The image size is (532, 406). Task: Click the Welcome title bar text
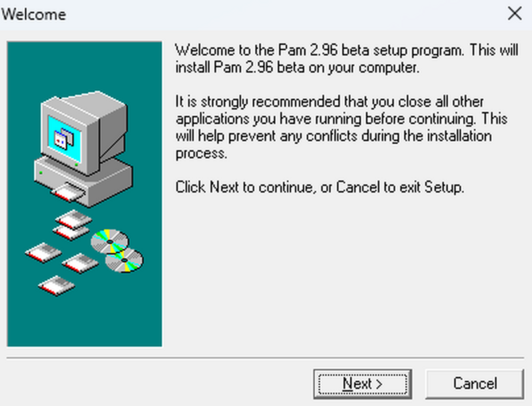[34, 14]
